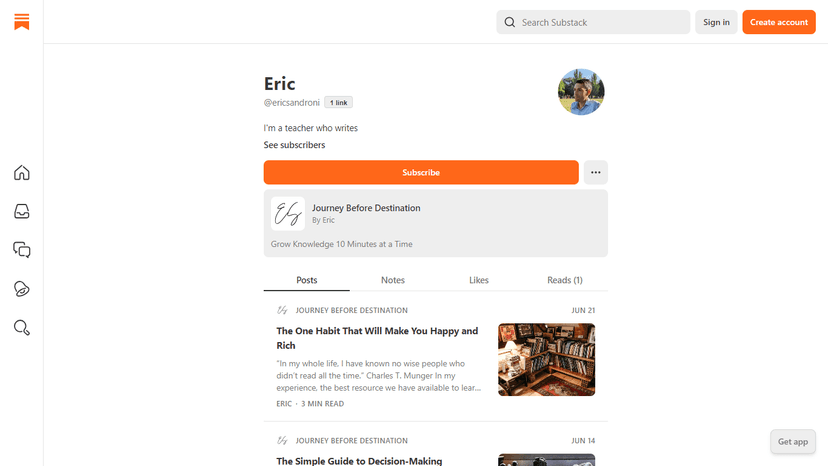Open the Activity sidebar icon
828x466 pixels.
[x=21, y=289]
